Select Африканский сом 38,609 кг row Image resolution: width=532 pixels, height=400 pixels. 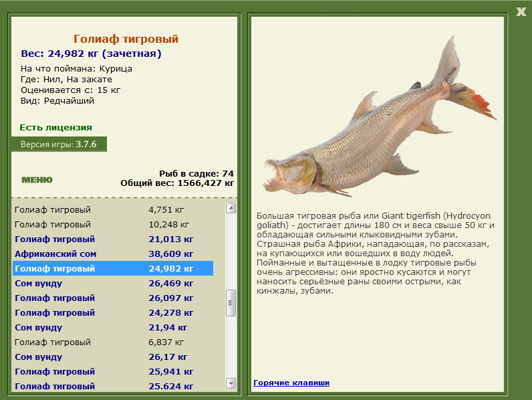pos(113,254)
